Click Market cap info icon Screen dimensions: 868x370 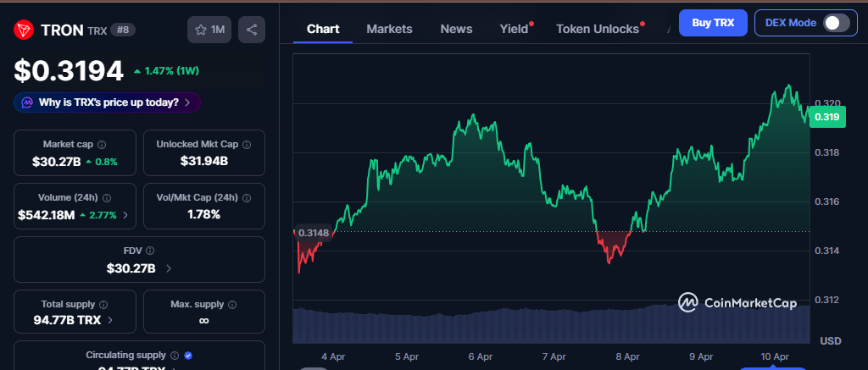pos(102,145)
